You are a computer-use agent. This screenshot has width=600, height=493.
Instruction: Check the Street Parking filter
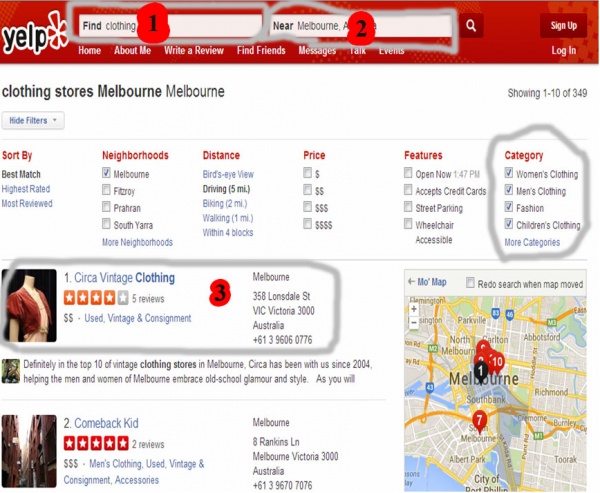(x=408, y=207)
